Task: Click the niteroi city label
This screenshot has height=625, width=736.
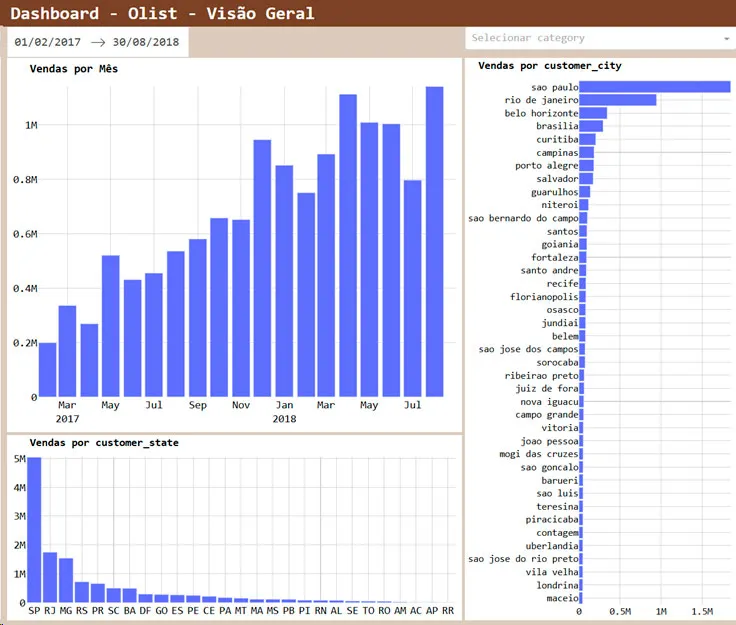Action: click(560, 205)
